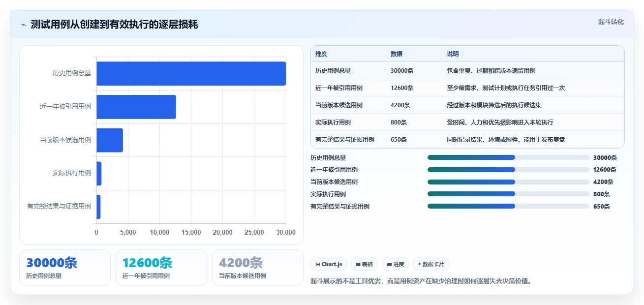Screen dimensions: 644x305
Task: Click the 30000条 value beside the progress bar
Action: pyautogui.click(x=605, y=158)
